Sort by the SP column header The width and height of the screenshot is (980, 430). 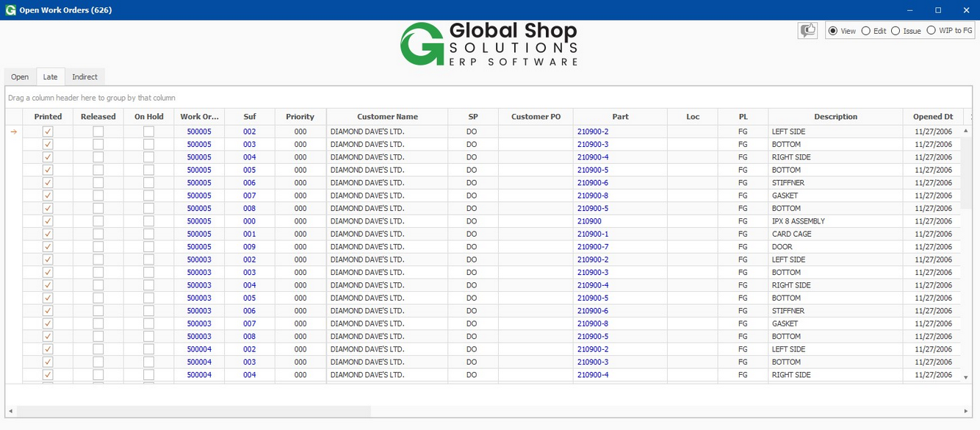click(x=472, y=117)
